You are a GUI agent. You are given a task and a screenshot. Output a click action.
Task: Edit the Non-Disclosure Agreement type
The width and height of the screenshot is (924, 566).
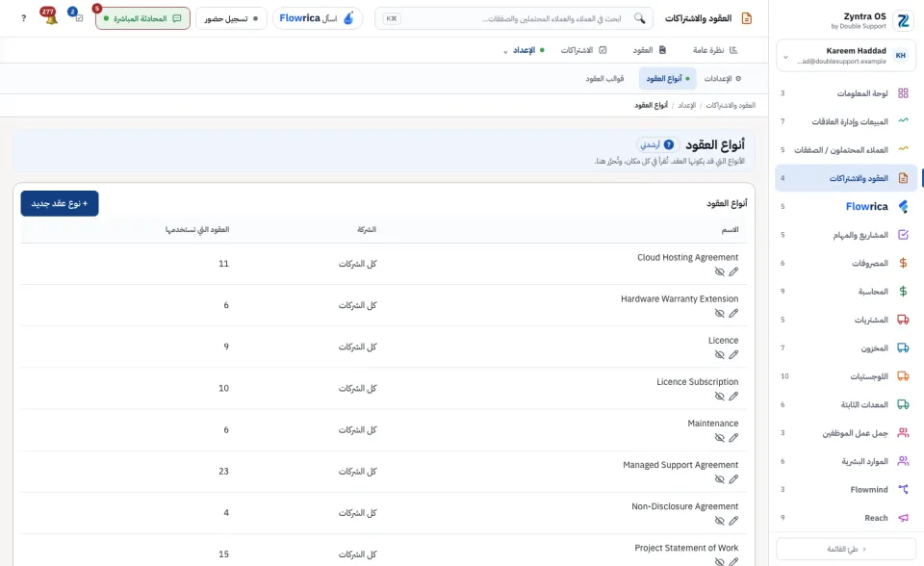[x=733, y=521]
